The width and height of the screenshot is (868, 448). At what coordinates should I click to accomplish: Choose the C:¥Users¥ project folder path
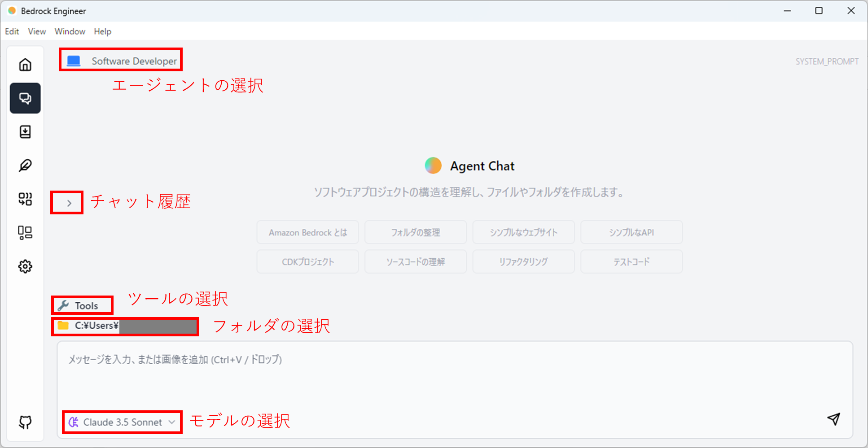pos(126,326)
